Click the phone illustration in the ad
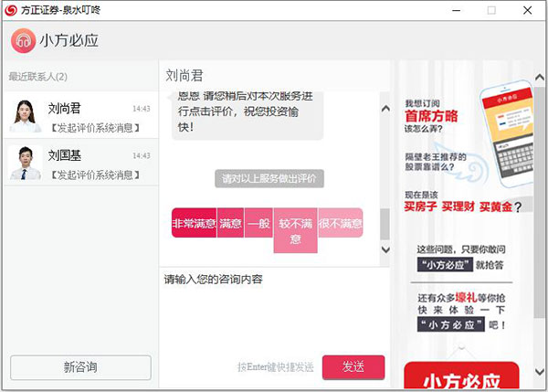 point(507,134)
